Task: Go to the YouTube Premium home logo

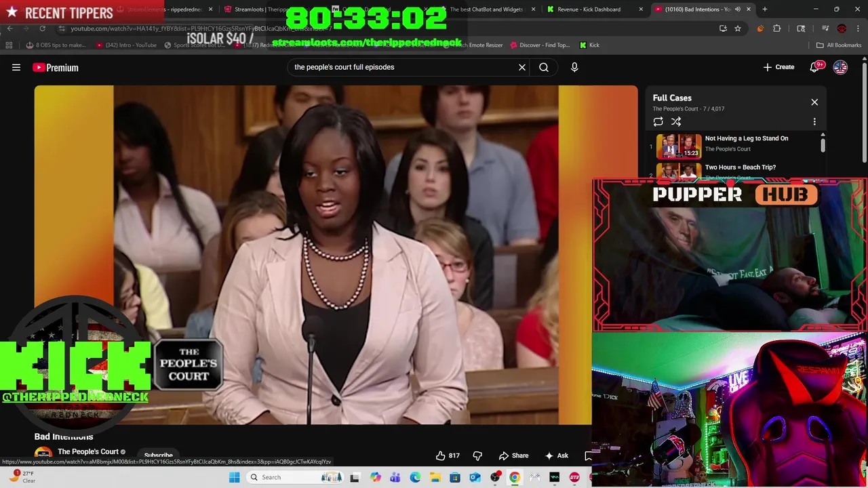Action: 56,67
